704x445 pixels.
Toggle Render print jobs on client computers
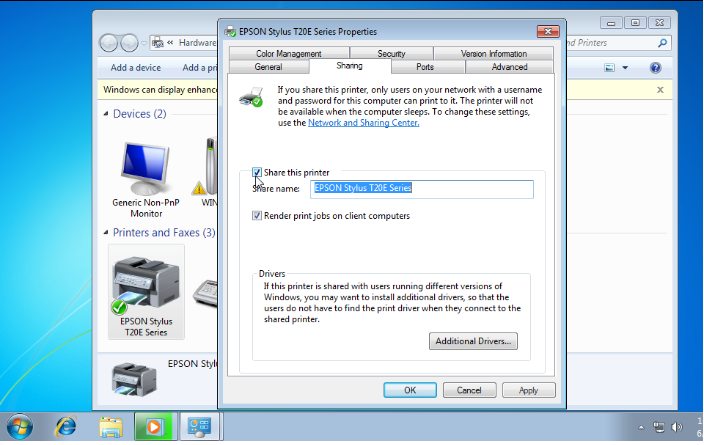coord(256,216)
